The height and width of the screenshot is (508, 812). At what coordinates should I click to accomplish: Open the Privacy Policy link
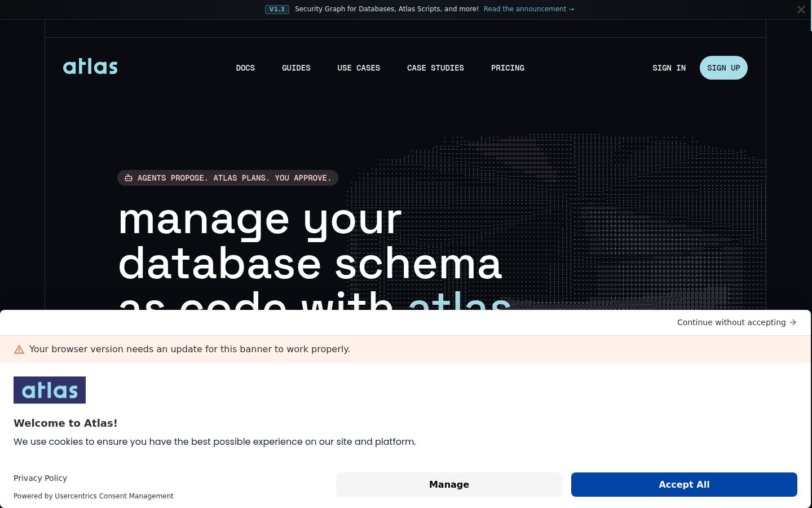[40, 478]
